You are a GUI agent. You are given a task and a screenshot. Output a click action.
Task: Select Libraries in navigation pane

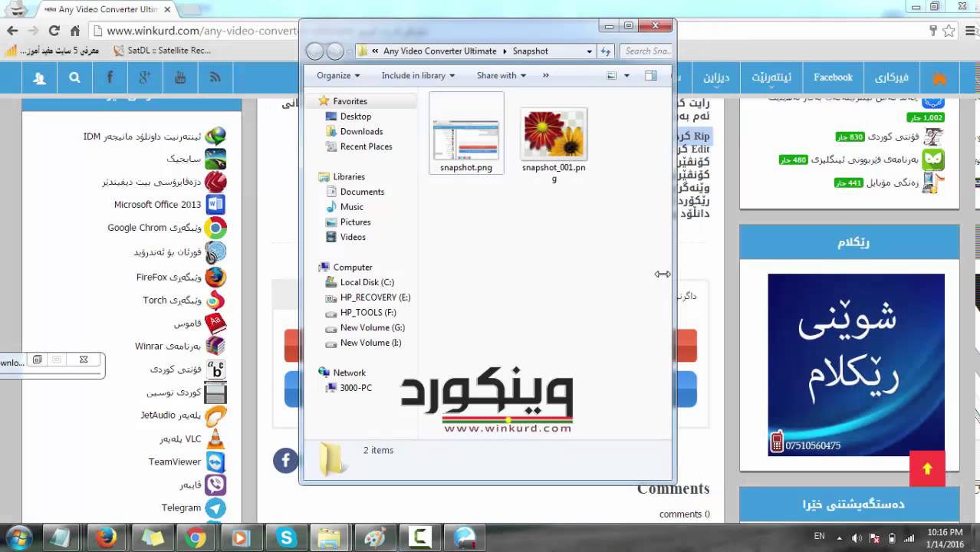(x=349, y=177)
